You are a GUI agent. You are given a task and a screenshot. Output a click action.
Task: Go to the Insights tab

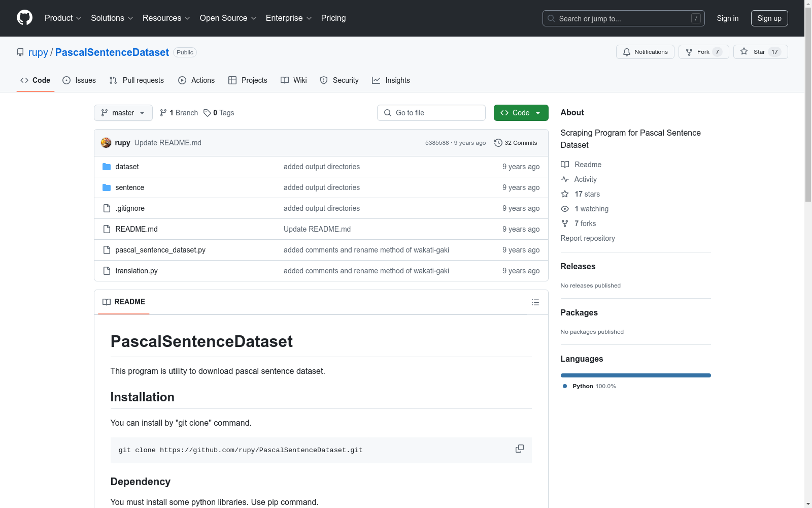click(x=391, y=80)
